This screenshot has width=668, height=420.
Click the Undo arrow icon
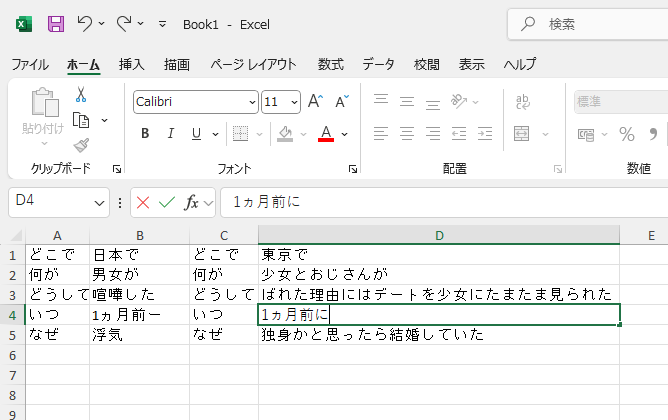point(85,24)
